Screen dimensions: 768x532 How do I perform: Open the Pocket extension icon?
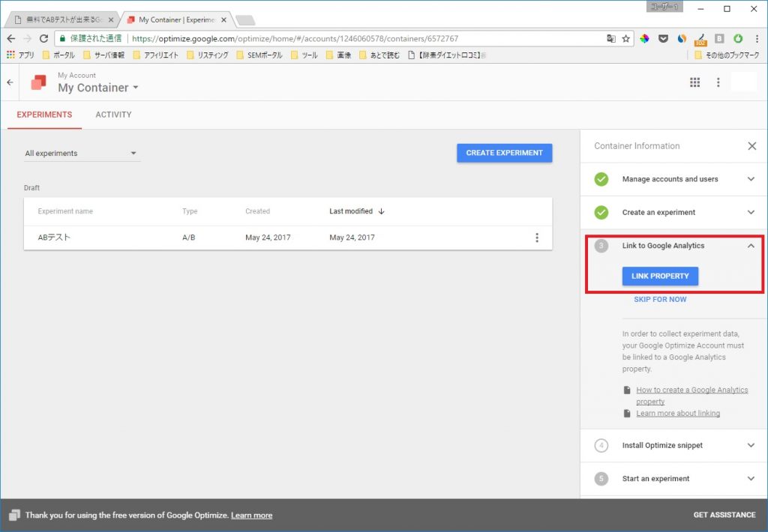663,38
